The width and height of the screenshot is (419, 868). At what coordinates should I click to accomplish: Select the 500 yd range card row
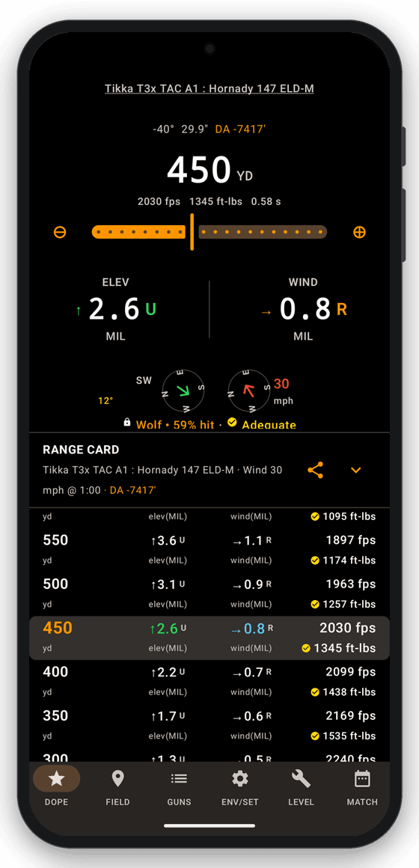209,594
